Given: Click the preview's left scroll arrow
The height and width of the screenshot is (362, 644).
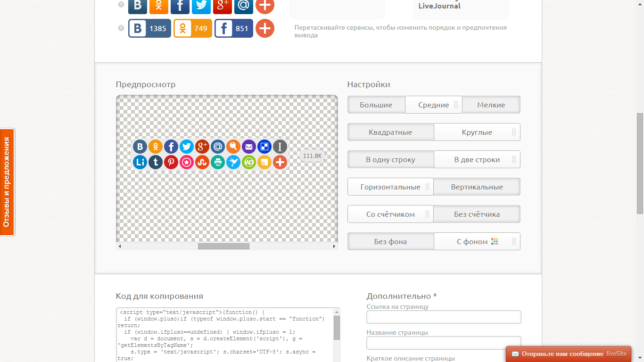Looking at the screenshot, I should pyautogui.click(x=120, y=247).
